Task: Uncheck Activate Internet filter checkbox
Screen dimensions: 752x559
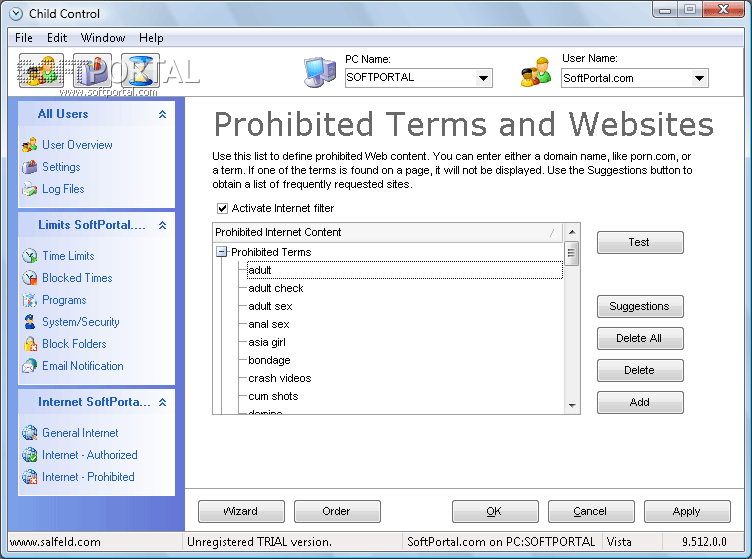Action: point(222,208)
